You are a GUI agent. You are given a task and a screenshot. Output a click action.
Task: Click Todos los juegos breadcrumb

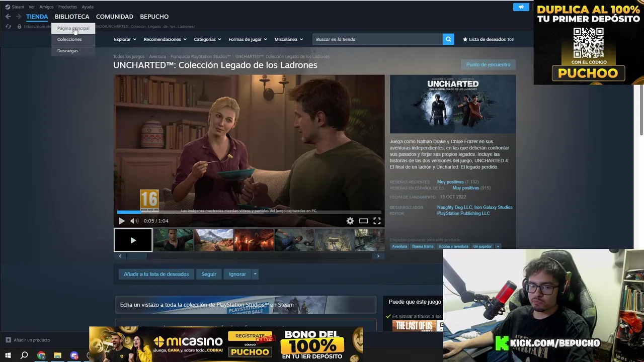129,57
